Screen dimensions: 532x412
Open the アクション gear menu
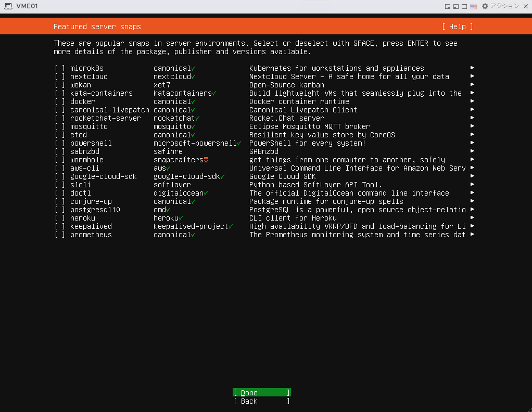[x=500, y=6]
